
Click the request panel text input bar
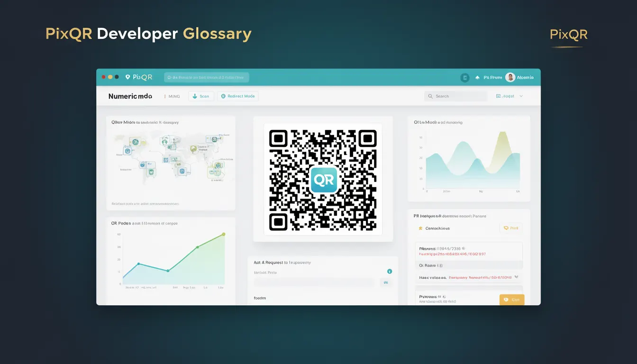315,282
